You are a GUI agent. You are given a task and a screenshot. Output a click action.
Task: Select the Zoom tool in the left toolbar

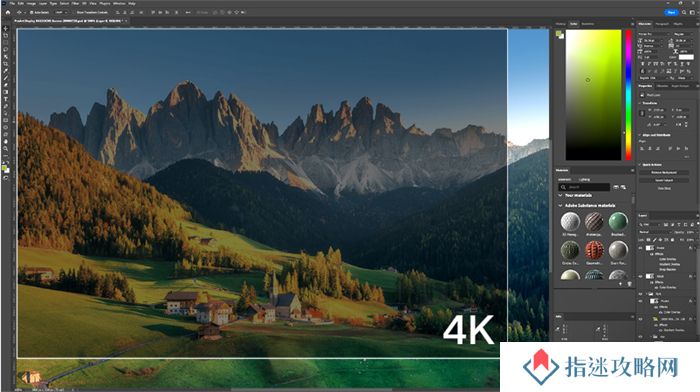(6, 148)
